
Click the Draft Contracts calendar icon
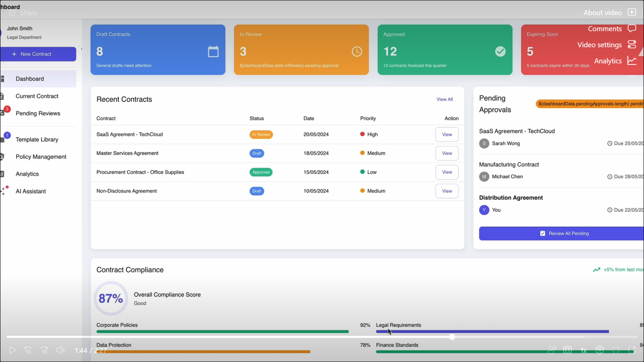(213, 51)
